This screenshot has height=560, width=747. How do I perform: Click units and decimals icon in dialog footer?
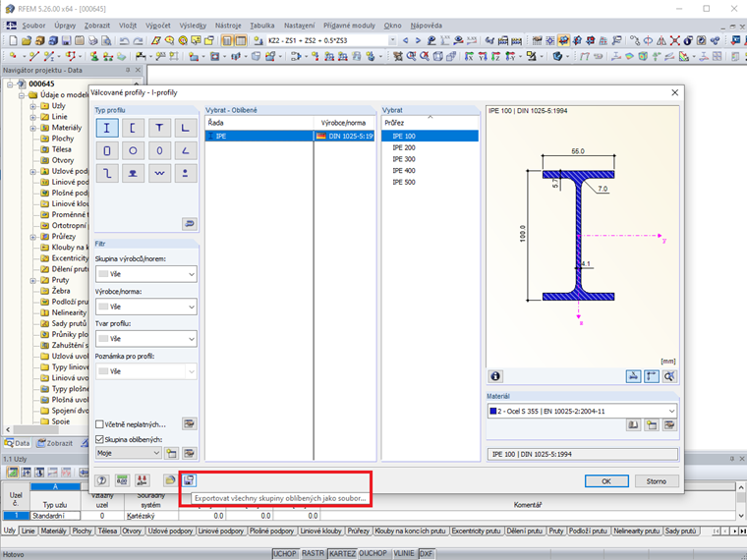pyautogui.click(x=123, y=480)
